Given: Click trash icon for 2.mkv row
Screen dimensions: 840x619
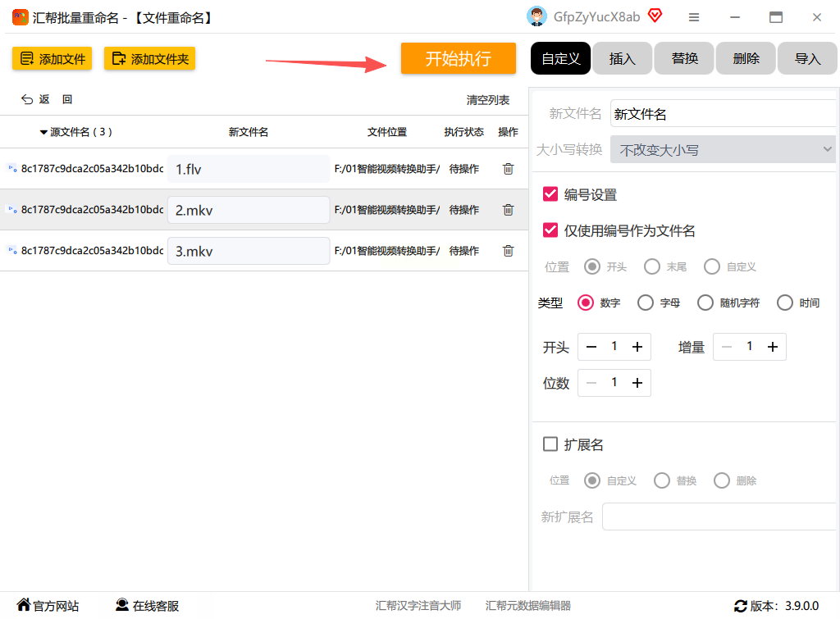Looking at the screenshot, I should click(x=508, y=210).
